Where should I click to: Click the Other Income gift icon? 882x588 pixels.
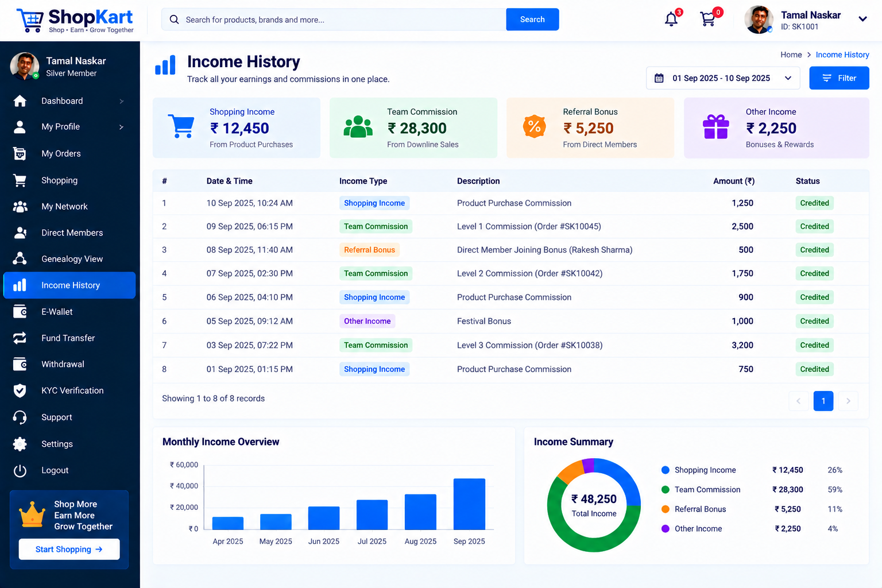(716, 127)
